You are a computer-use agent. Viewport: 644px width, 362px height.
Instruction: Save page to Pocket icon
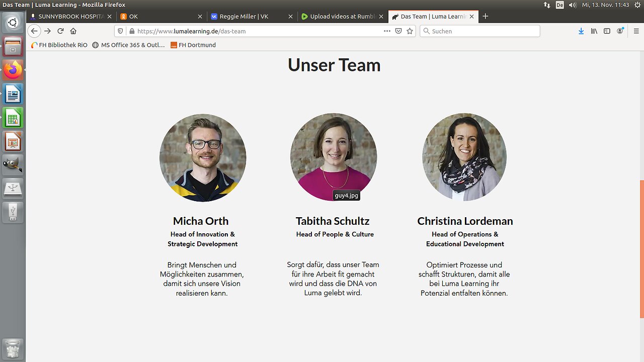(398, 31)
